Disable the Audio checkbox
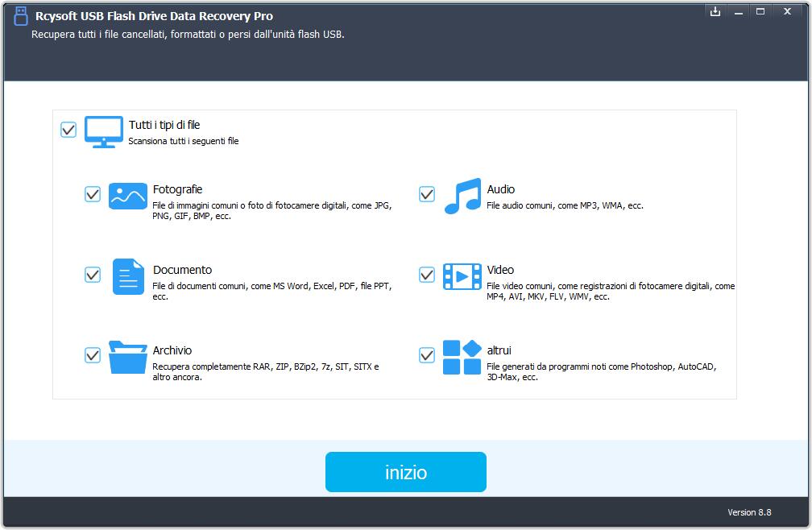The height and width of the screenshot is (530, 812). (x=427, y=194)
